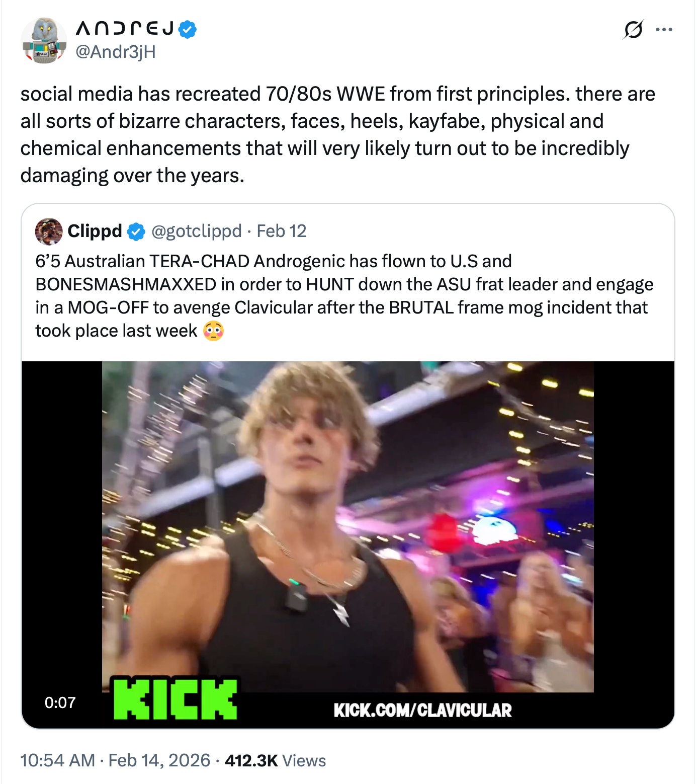Click the blue verified badge beside the author name
This screenshot has height=784, width=697.
(x=188, y=29)
